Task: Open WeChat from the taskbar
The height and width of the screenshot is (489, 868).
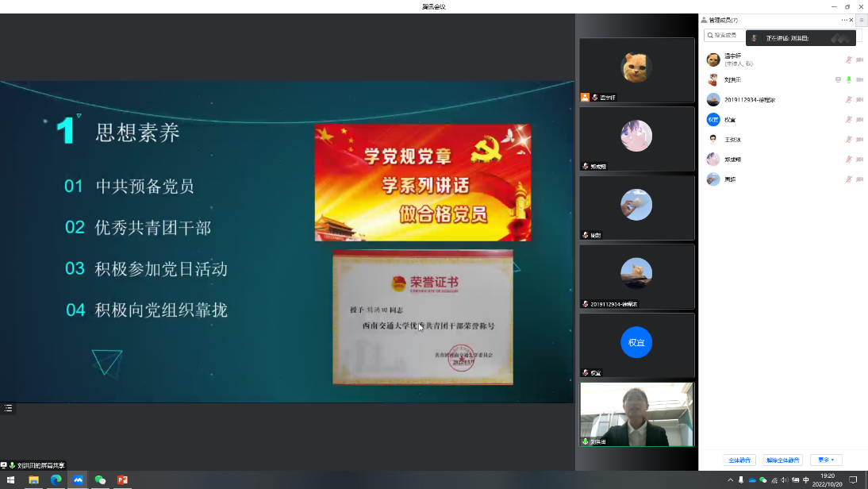Action: tap(100, 479)
